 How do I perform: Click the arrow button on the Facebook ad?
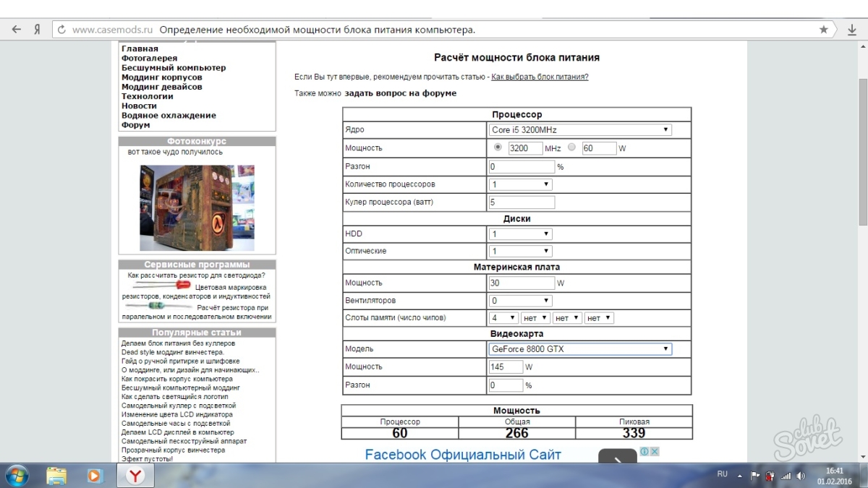(x=618, y=458)
